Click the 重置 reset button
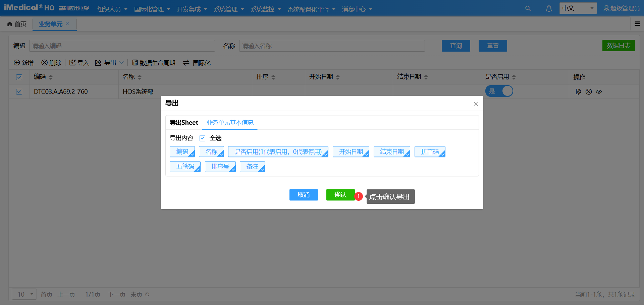This screenshot has width=644, height=305. [x=493, y=46]
